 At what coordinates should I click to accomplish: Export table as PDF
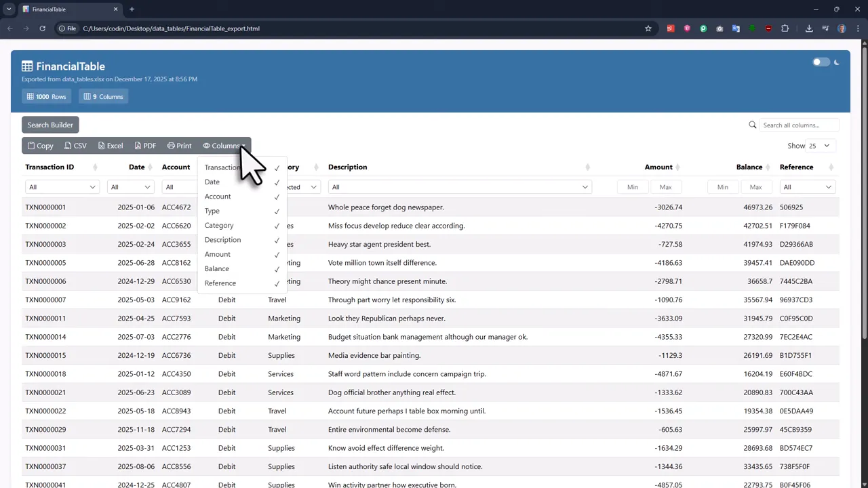click(x=145, y=146)
